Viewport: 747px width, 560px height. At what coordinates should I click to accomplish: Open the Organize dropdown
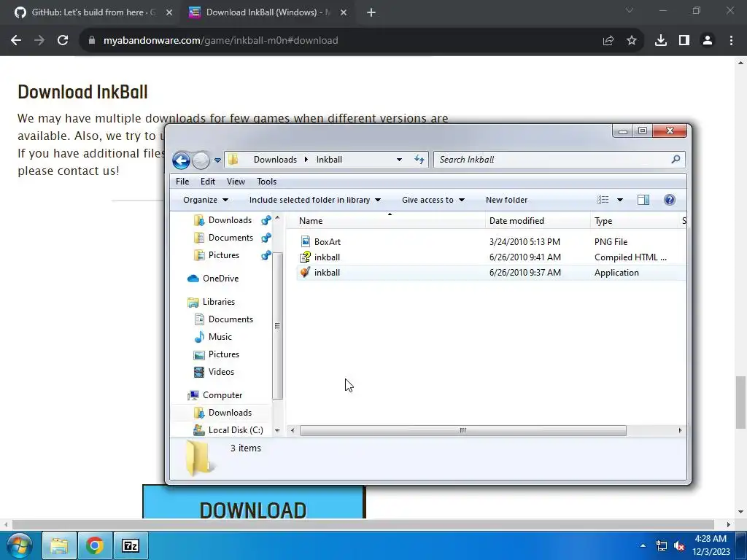point(206,200)
